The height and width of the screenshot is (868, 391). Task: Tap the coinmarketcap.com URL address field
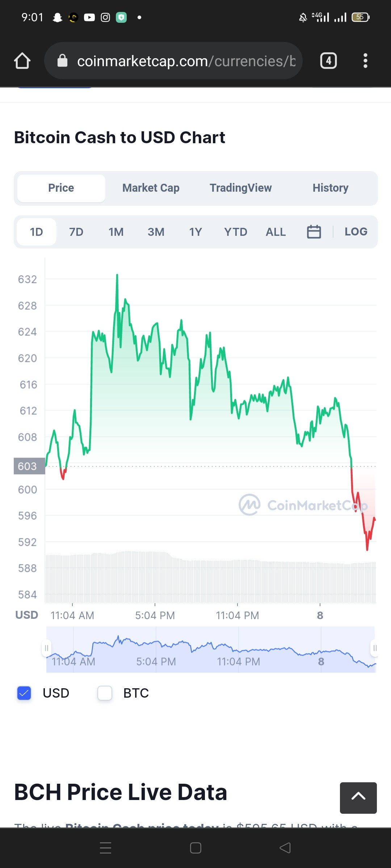(x=173, y=61)
